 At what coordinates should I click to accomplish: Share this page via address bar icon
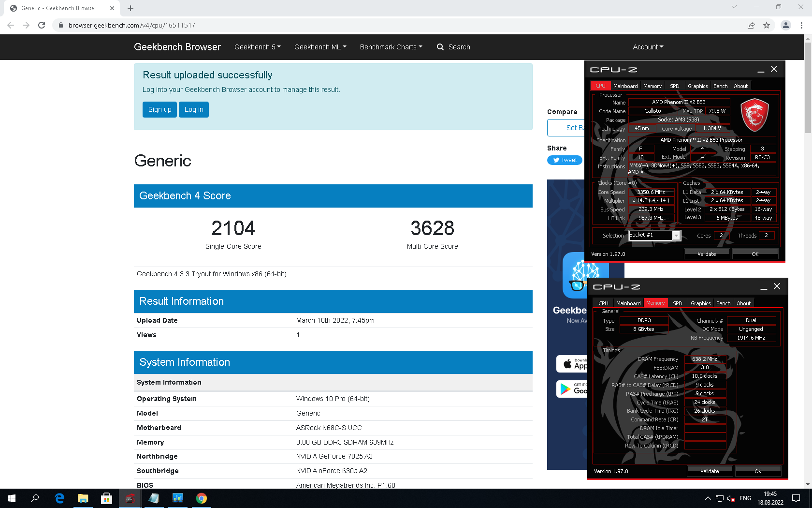tap(751, 25)
